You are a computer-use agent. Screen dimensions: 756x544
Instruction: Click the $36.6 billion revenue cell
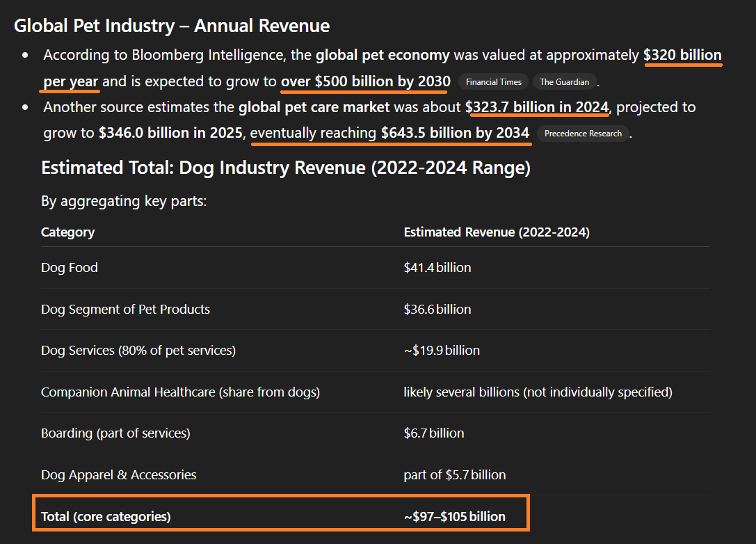coord(437,309)
